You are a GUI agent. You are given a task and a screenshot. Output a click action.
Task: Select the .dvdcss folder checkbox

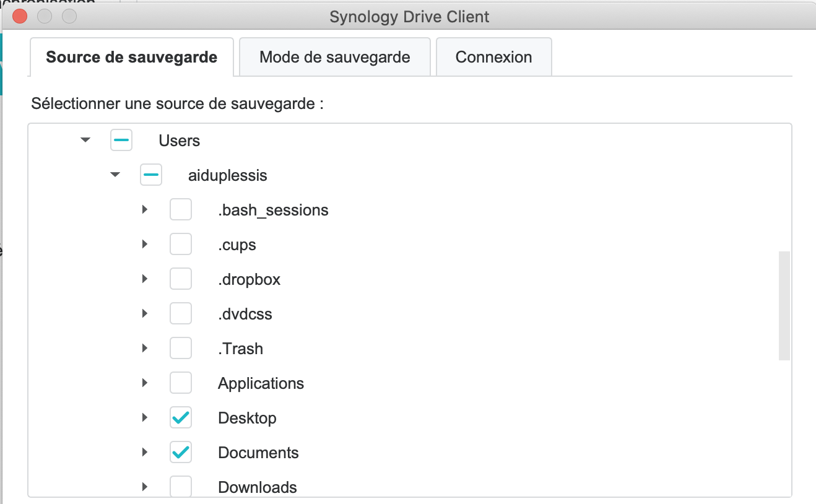click(x=181, y=314)
